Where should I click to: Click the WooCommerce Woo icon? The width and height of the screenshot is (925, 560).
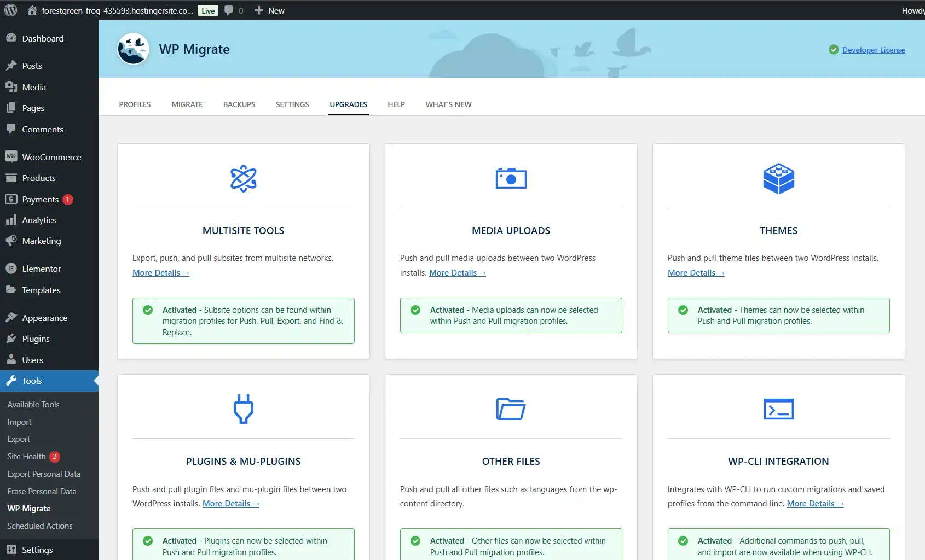(x=11, y=156)
